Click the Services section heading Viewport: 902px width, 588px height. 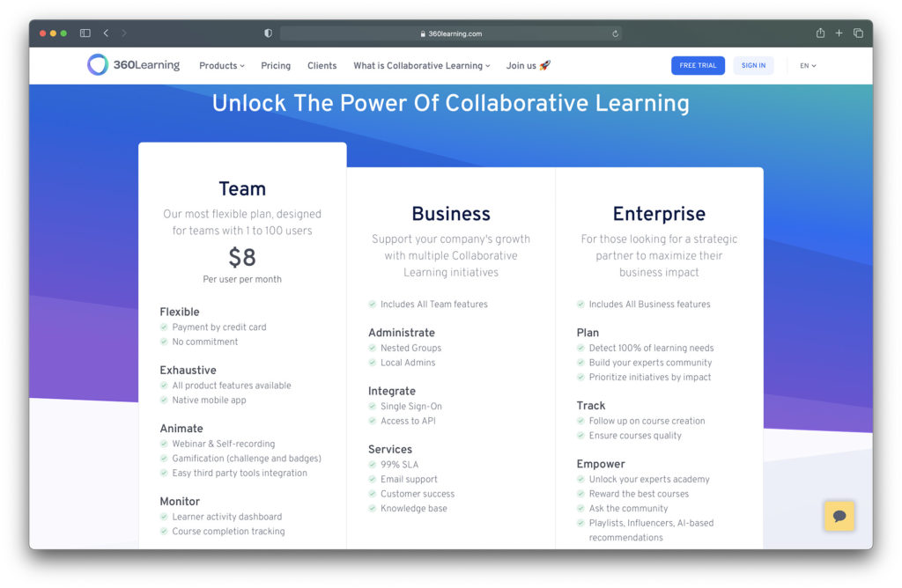tap(390, 449)
